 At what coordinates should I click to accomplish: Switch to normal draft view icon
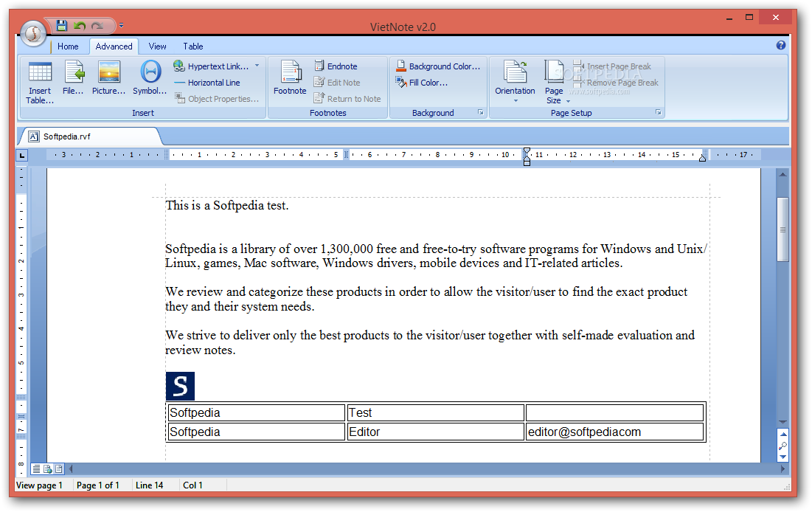point(36,469)
